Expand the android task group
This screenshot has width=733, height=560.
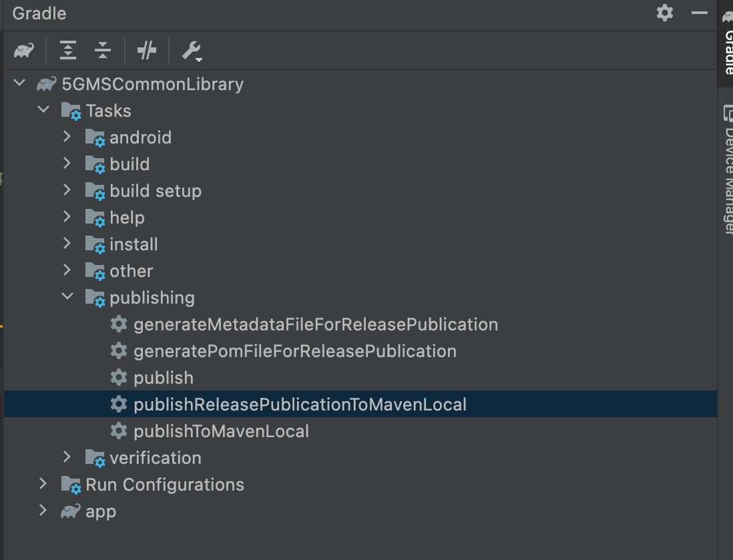pos(67,136)
